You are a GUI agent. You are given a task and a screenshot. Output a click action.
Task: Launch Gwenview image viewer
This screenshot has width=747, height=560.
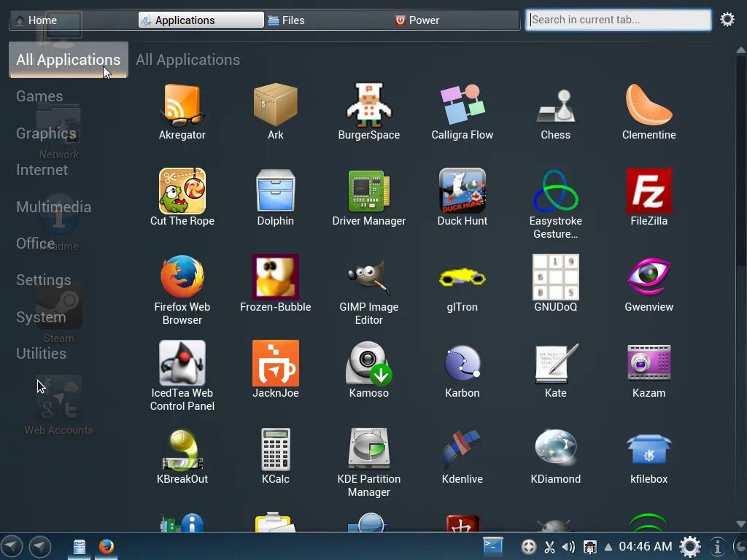pyautogui.click(x=649, y=284)
